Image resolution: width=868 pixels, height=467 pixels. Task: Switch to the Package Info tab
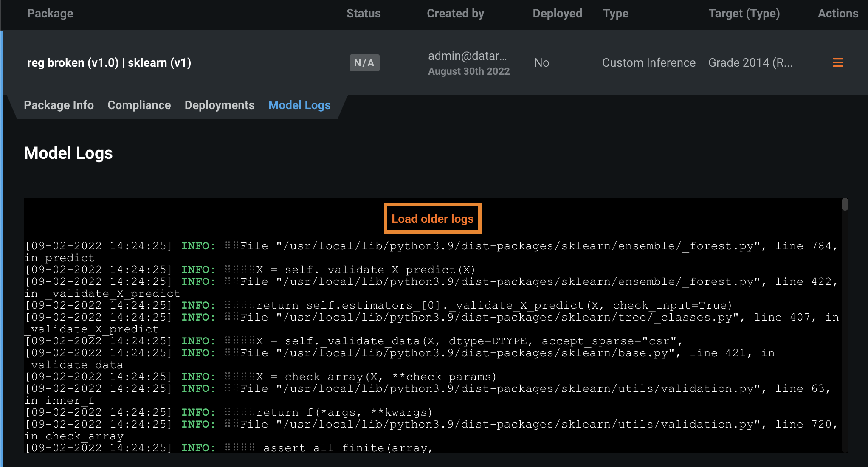click(x=59, y=105)
